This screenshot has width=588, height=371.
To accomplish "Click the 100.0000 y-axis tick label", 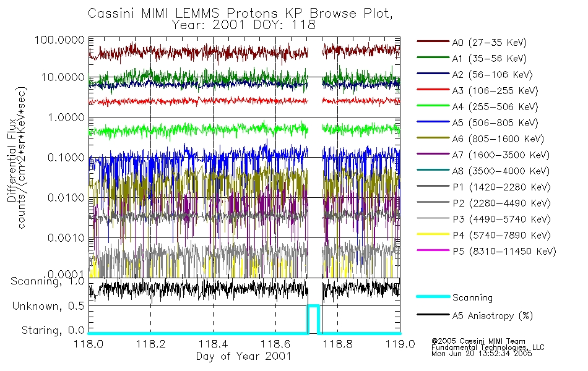I will click(x=59, y=40).
